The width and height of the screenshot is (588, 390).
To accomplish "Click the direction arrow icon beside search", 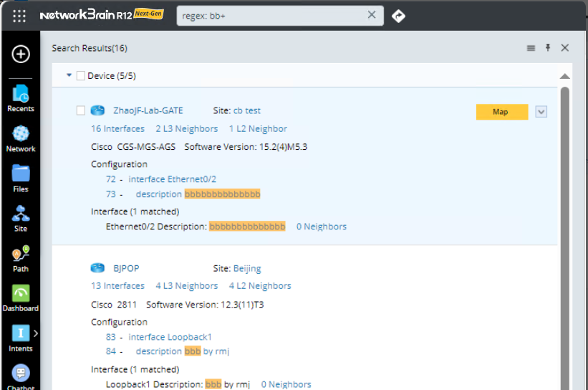I will click(398, 16).
